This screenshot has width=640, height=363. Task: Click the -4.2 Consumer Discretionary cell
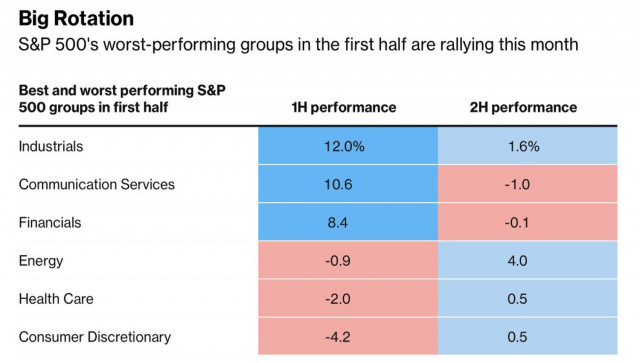(x=348, y=337)
